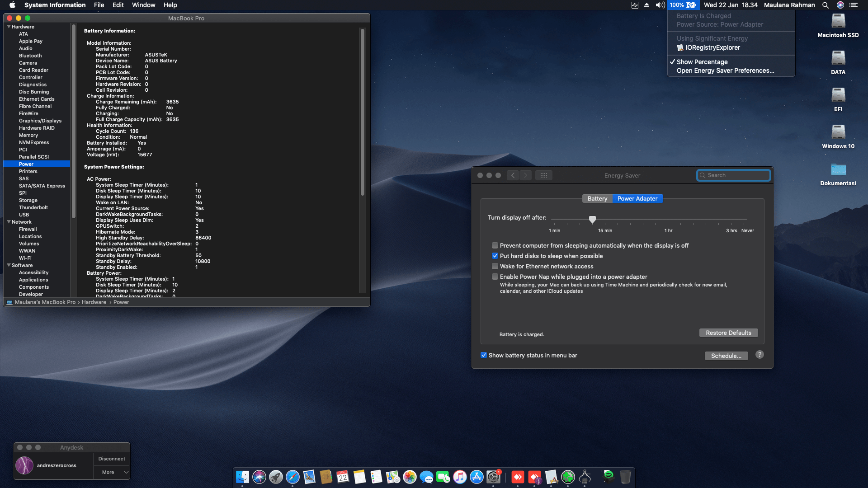Show all preferences grid button

point(544,175)
